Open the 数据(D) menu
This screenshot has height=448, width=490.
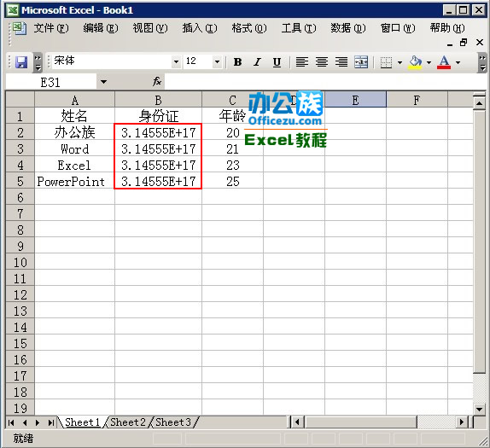348,28
